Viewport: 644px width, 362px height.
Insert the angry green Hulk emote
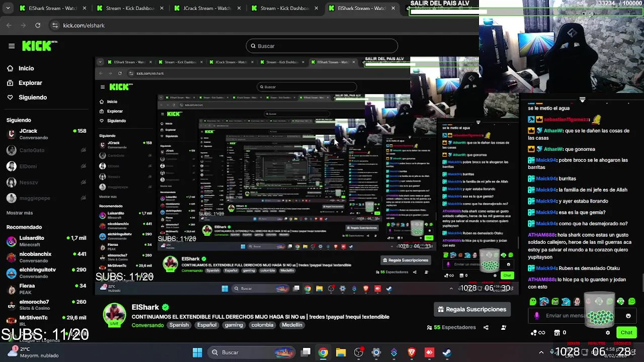(x=555, y=302)
